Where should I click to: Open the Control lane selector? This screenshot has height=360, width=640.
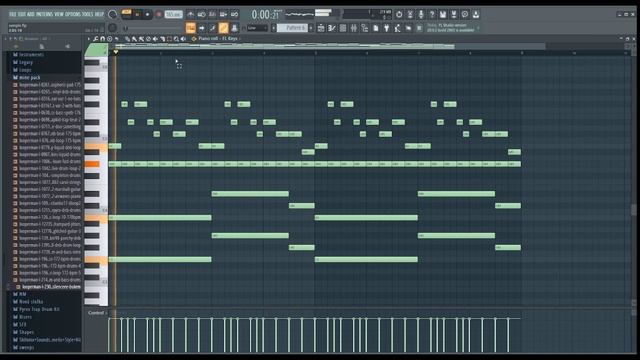coord(97,313)
